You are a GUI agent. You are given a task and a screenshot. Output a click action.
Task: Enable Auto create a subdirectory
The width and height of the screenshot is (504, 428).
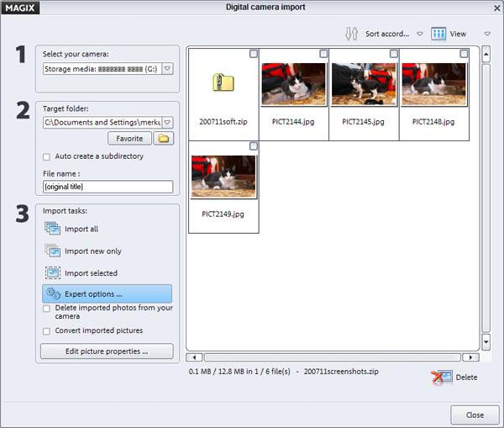pyautogui.click(x=46, y=156)
